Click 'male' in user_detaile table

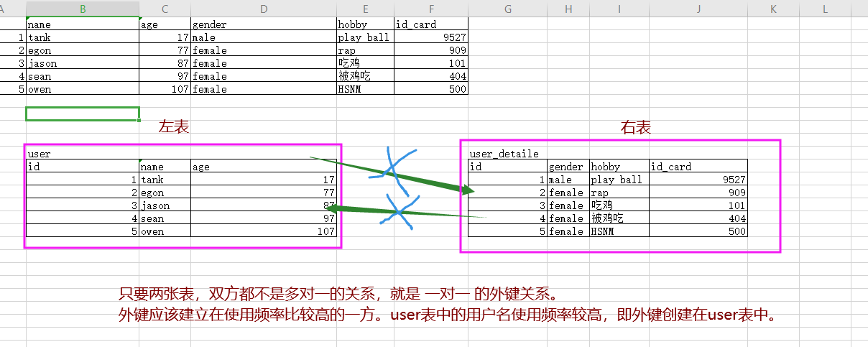pyautogui.click(x=568, y=180)
